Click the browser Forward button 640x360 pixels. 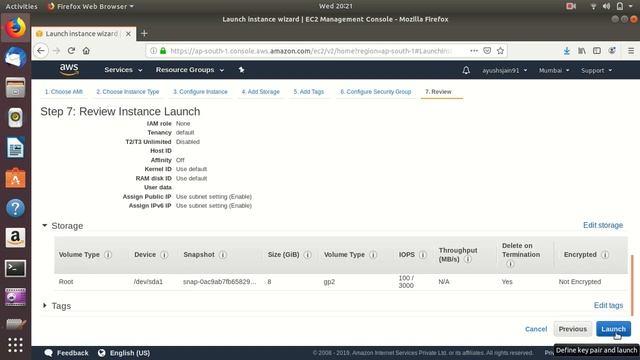[x=56, y=51]
